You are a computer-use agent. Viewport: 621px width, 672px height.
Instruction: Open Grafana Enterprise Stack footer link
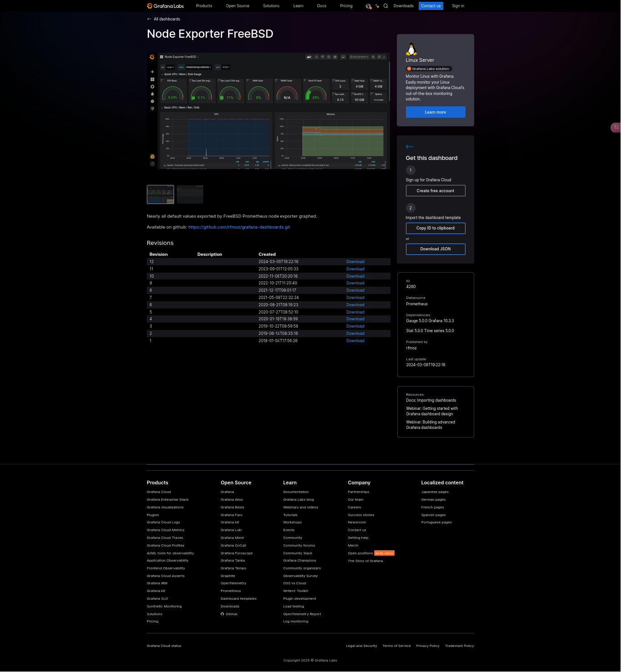coord(168,500)
